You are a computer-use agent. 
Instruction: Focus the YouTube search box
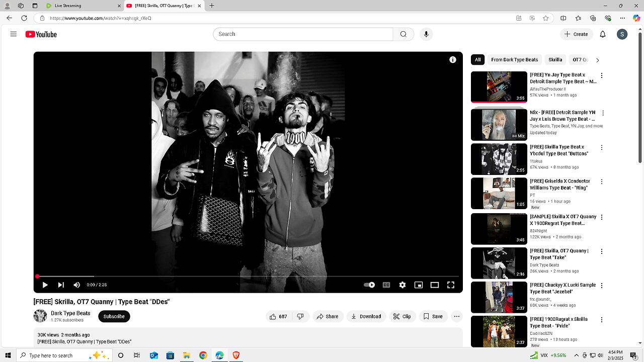303,34
